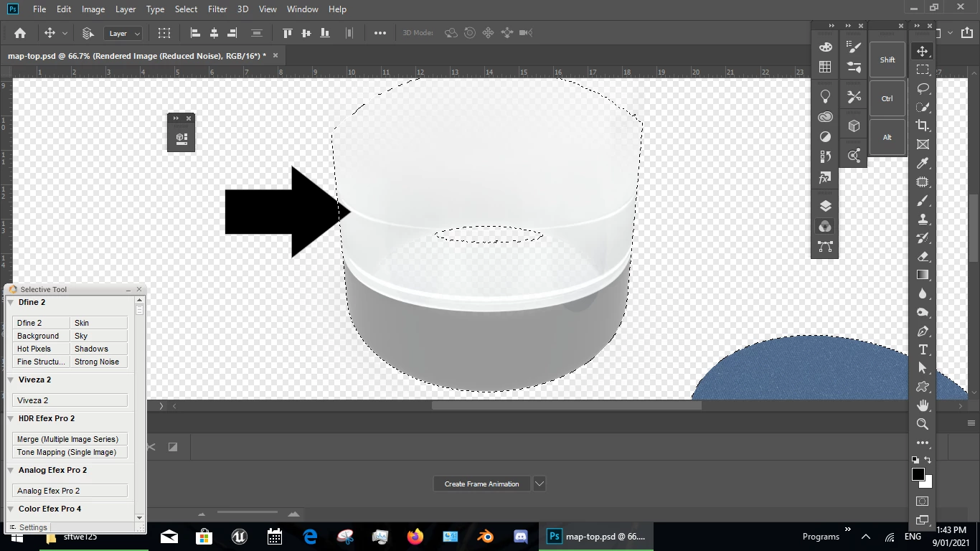Open the History panel icon

pos(825,156)
